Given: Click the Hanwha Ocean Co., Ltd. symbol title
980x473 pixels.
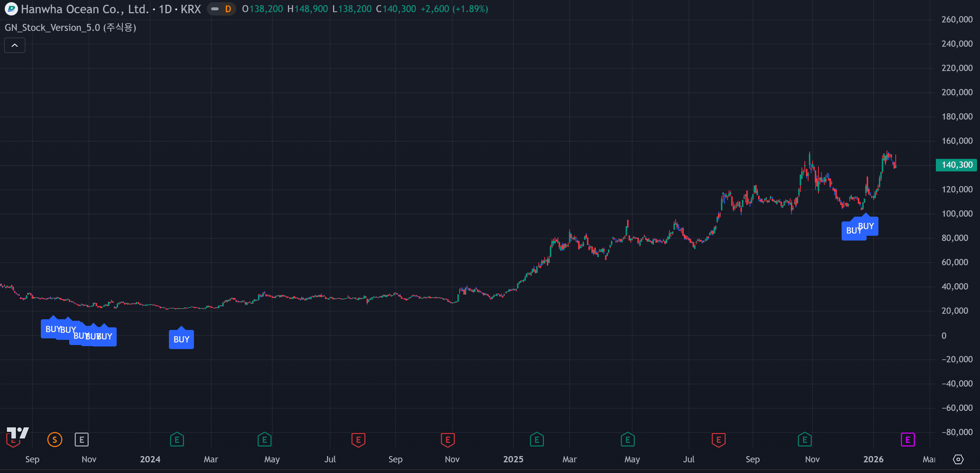Looking at the screenshot, I should [x=84, y=9].
